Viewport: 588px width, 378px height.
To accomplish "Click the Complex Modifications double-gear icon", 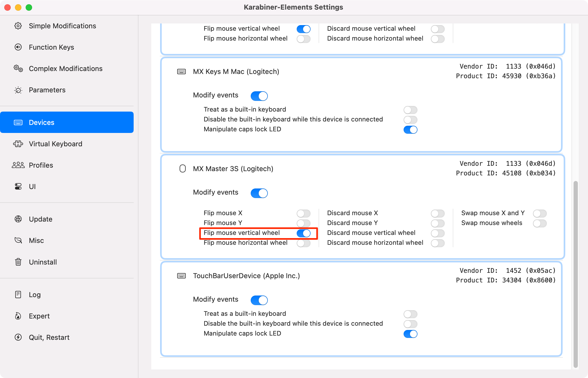I will click(18, 69).
